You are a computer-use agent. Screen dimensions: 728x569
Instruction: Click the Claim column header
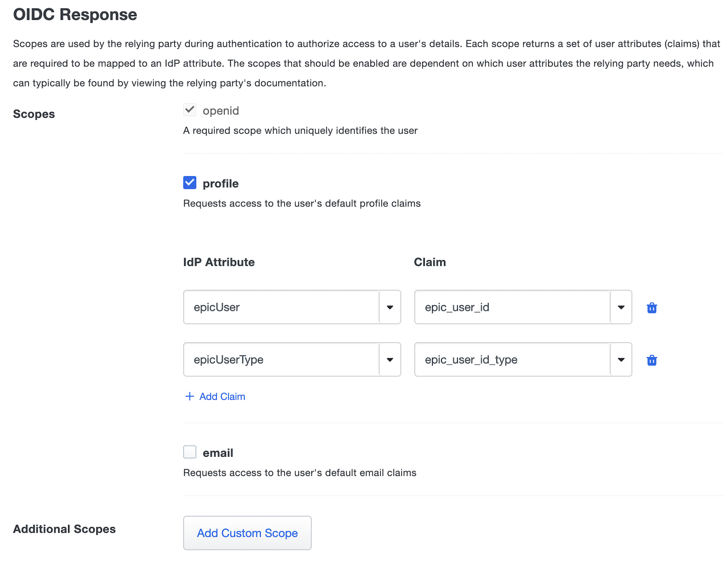(430, 262)
